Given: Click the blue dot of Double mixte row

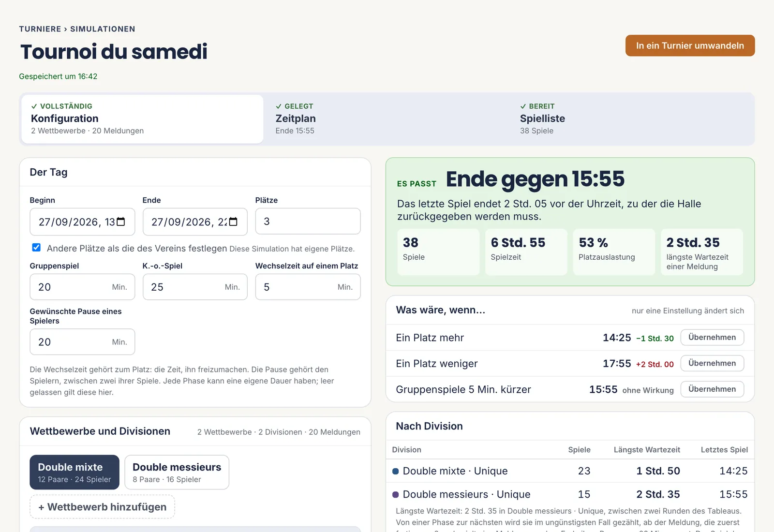Looking at the screenshot, I should 395,471.
